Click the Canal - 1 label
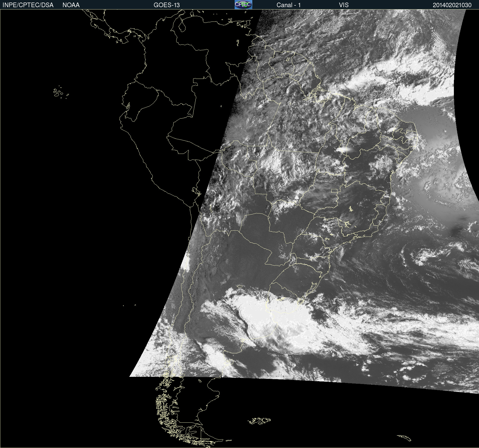The image size is (479, 448). [289, 5]
